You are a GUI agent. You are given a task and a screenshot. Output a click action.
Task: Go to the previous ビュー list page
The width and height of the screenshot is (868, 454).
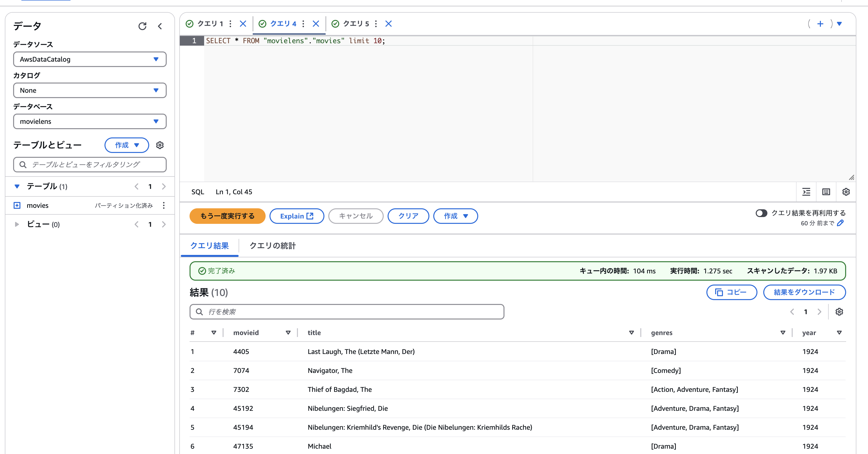(137, 225)
